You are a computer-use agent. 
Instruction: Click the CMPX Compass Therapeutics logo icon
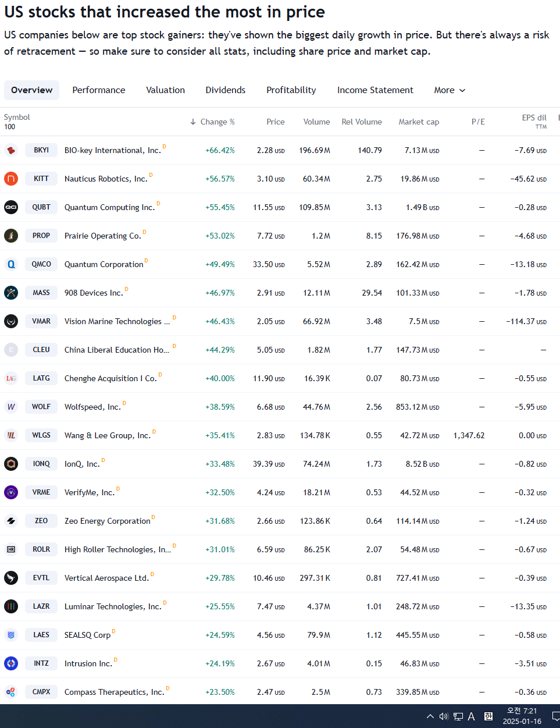click(x=11, y=692)
